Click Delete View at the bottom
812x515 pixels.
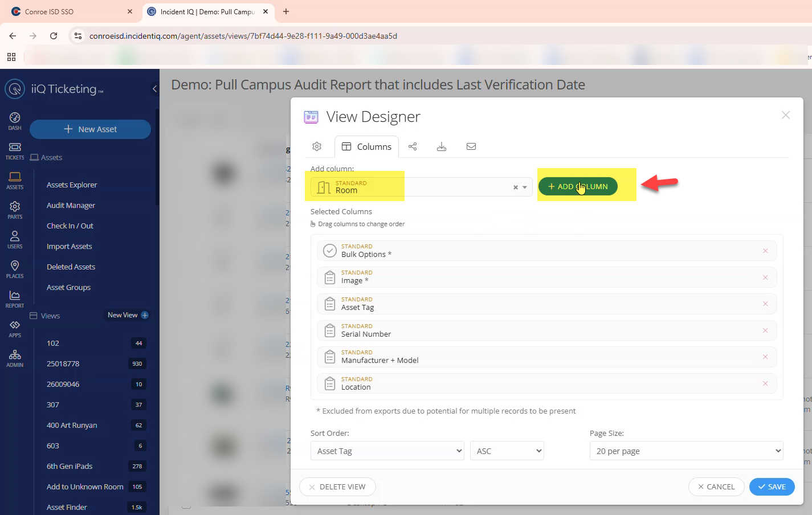(x=337, y=487)
